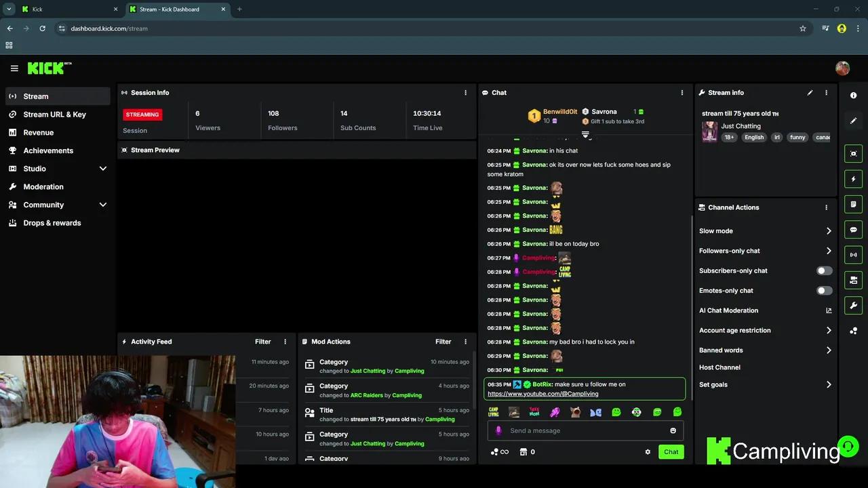
Task: Open Activity Feed three-dot options
Action: (x=285, y=342)
